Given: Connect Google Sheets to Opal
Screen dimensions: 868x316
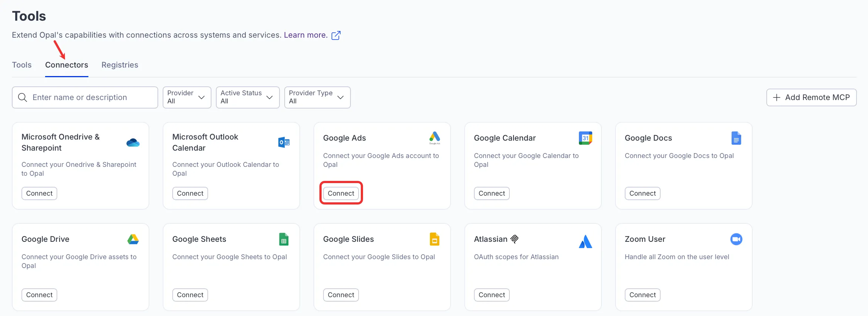Looking at the screenshot, I should click(x=190, y=295).
